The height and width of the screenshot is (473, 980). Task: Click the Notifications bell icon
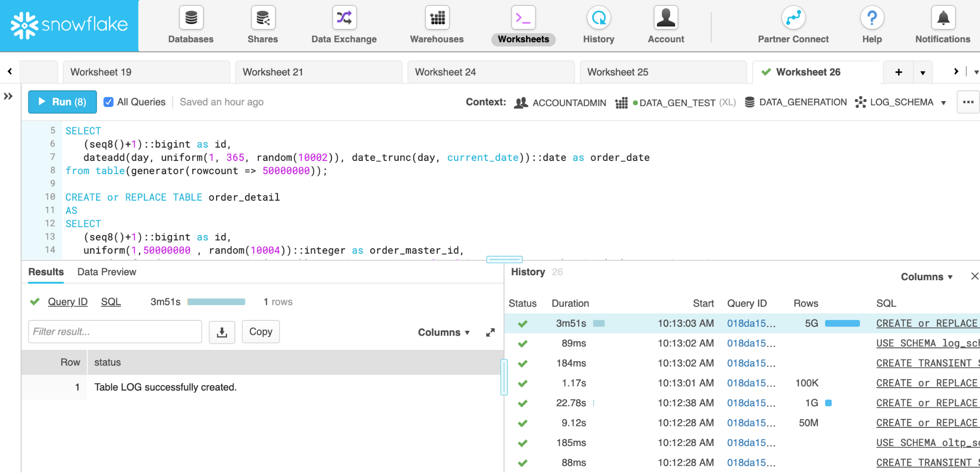pos(942,18)
